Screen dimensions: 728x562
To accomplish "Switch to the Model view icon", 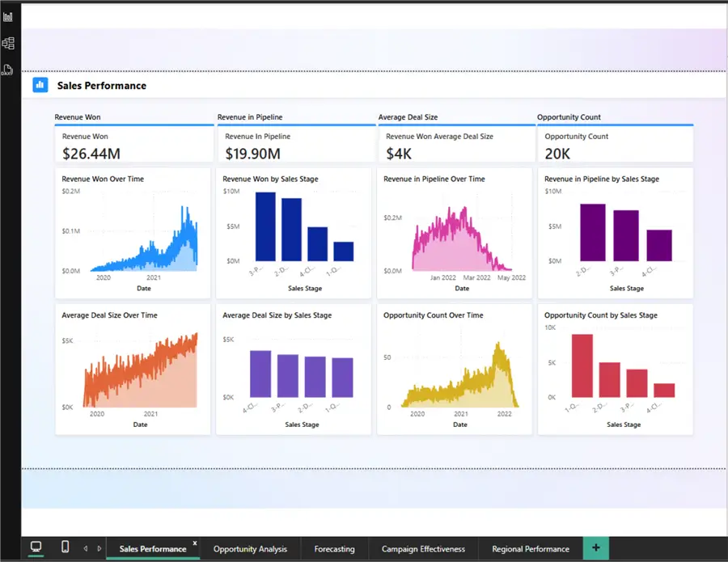I will click(8, 44).
